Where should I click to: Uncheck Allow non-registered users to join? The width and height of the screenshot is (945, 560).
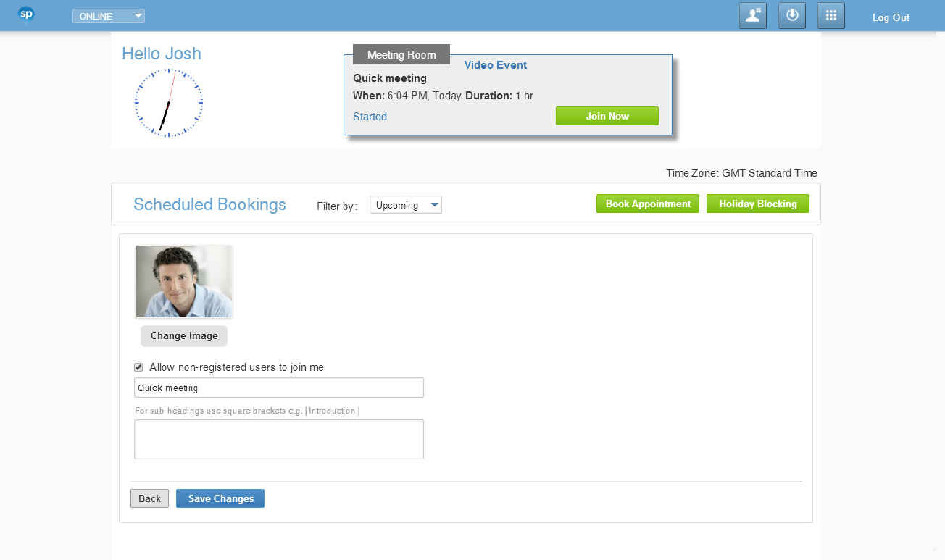(x=138, y=367)
